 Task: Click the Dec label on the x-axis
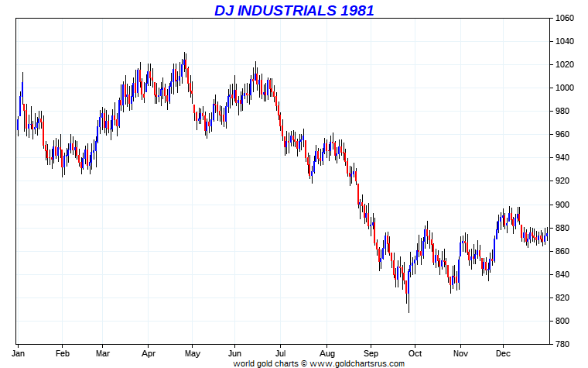pyautogui.click(x=503, y=354)
